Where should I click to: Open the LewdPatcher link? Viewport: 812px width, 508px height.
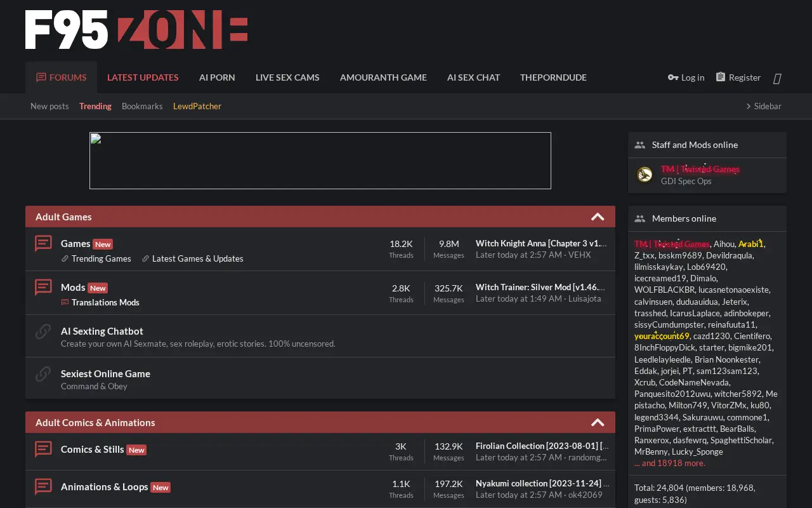tap(197, 106)
